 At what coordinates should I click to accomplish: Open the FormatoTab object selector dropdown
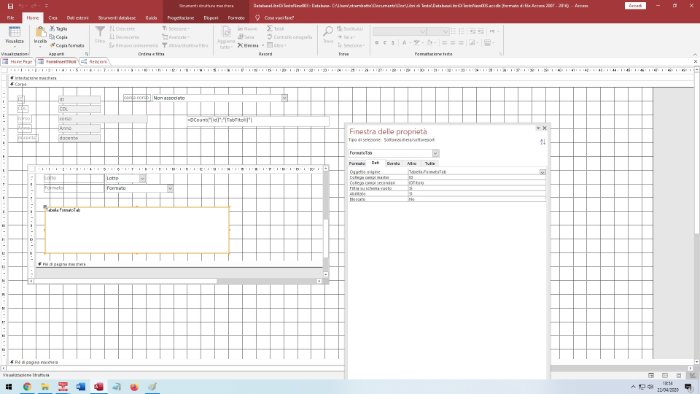pos(435,153)
